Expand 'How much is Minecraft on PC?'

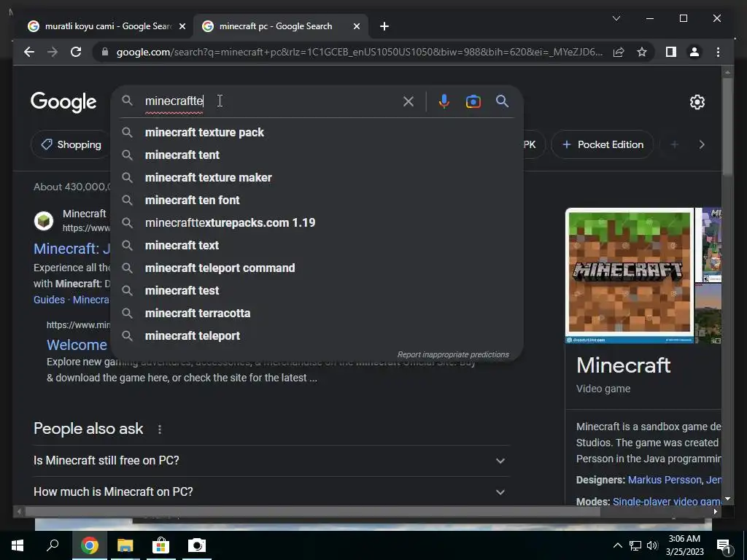click(271, 491)
